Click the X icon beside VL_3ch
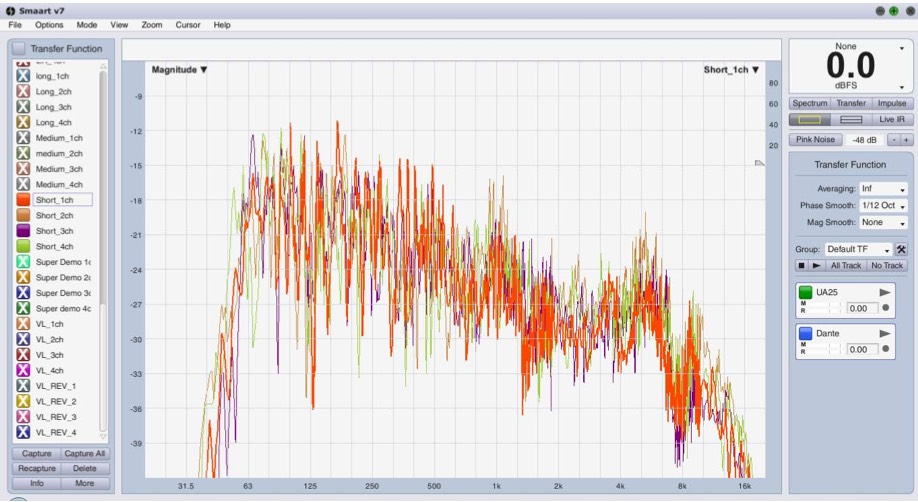The width and height of the screenshot is (918, 502). coord(23,355)
